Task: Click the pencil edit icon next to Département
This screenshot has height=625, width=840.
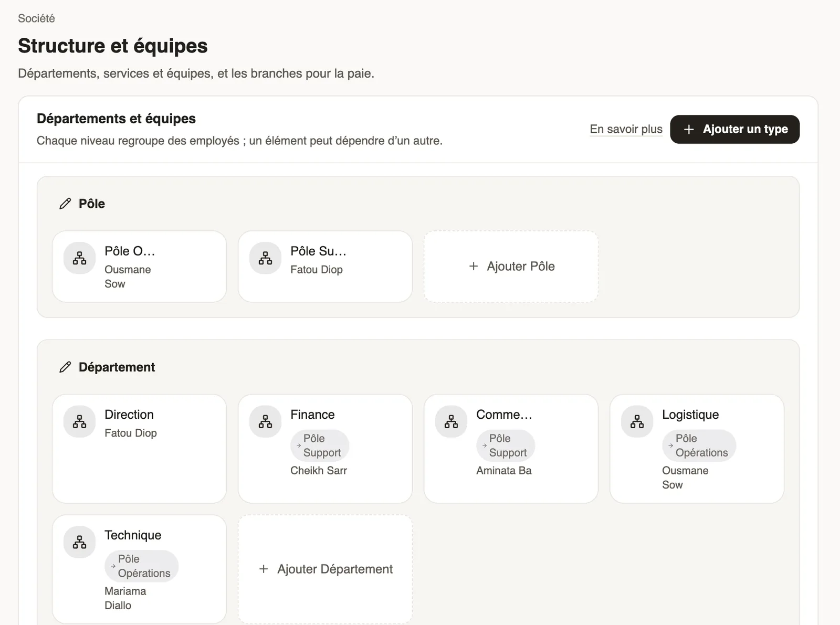Action: coord(65,367)
